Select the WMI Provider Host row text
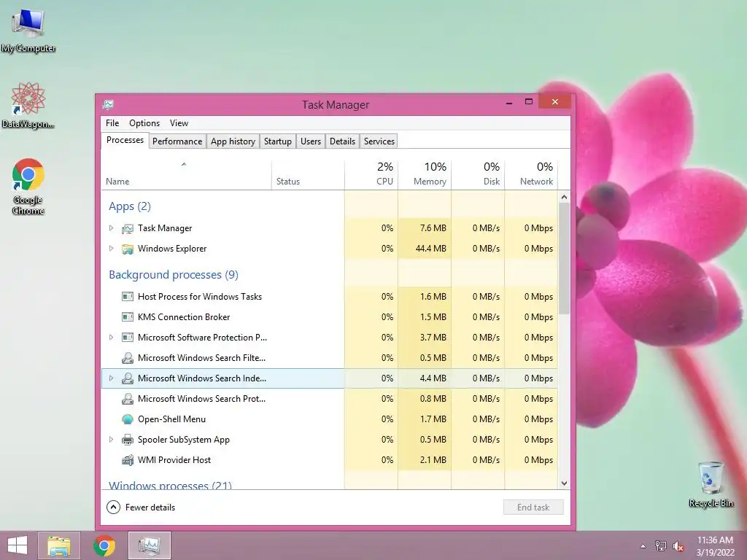This screenshot has width=747, height=560. 174,460
